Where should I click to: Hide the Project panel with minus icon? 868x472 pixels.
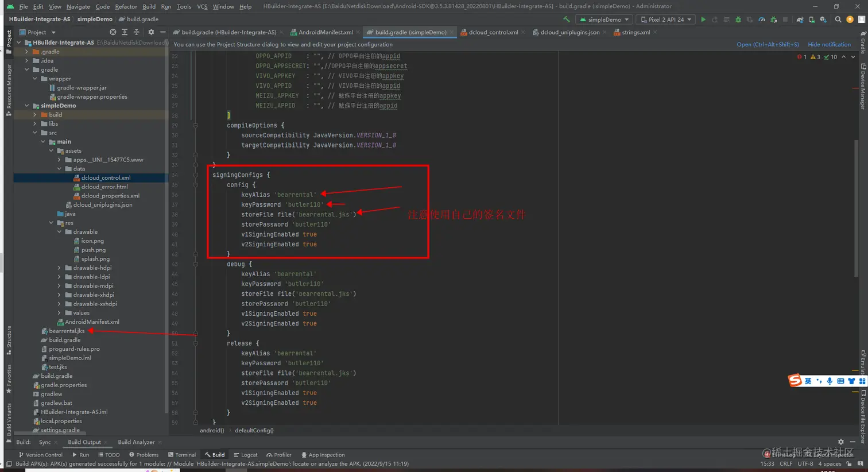point(162,32)
